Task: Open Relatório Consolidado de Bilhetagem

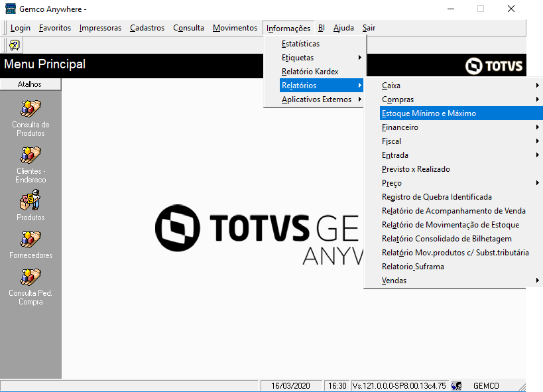Action: tap(461, 239)
